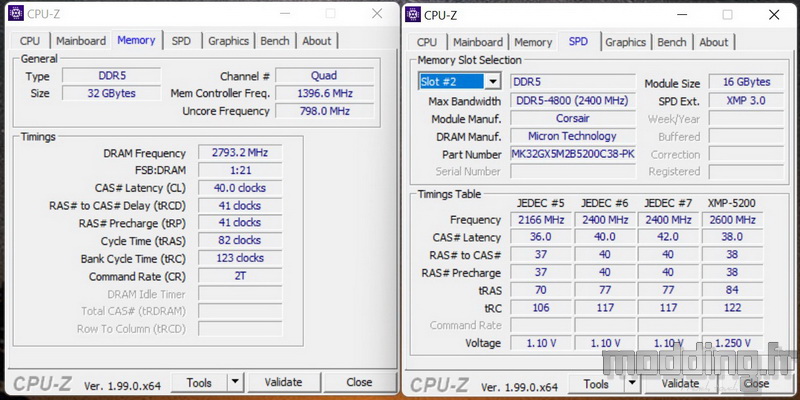Open Tools dropdown arrow in left window
Viewport: 800px width, 400px height.
(x=235, y=382)
